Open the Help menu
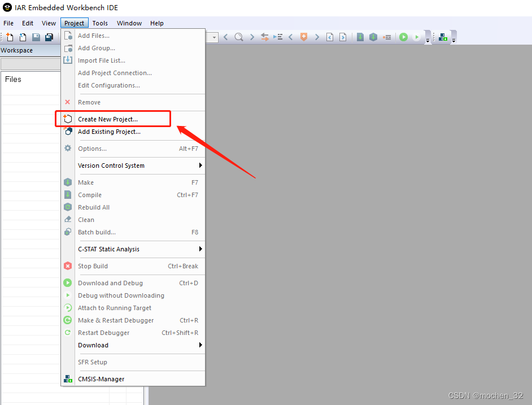532x405 pixels. (157, 23)
